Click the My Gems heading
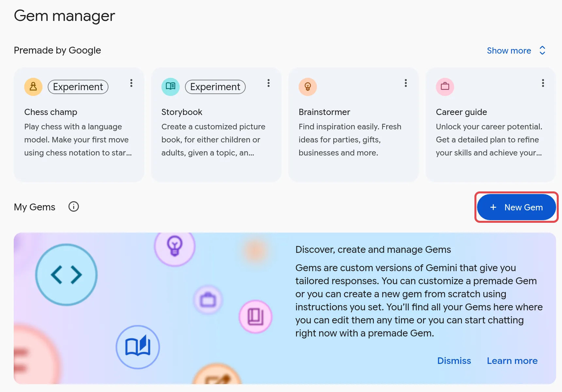 [35, 207]
